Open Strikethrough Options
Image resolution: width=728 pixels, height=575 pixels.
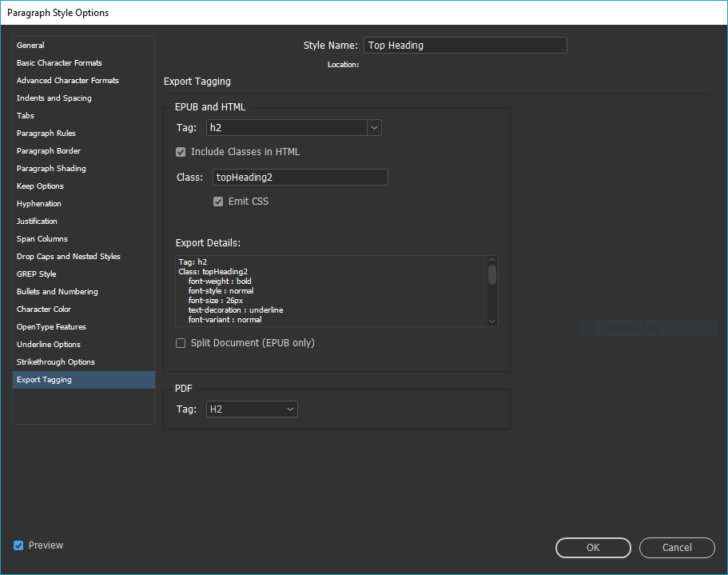pos(55,361)
